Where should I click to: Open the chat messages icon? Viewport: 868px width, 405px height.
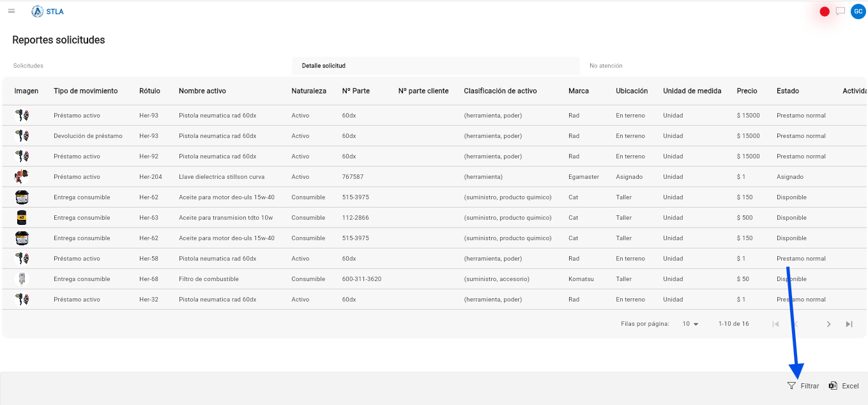pyautogui.click(x=841, y=11)
